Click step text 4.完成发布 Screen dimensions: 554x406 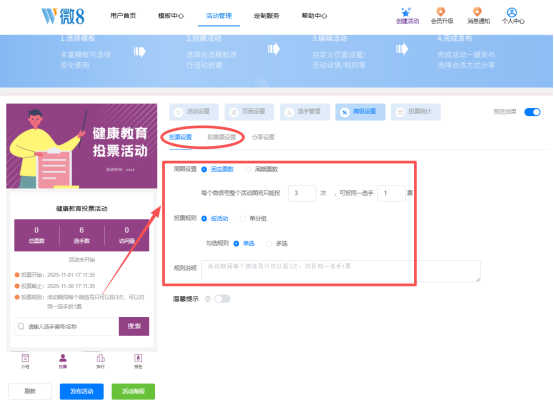point(455,38)
